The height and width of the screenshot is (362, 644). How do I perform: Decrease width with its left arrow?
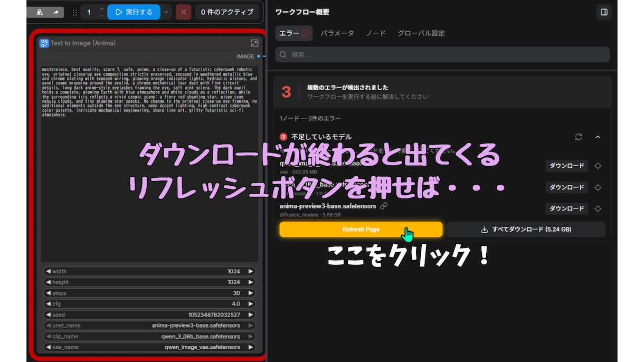click(49, 271)
